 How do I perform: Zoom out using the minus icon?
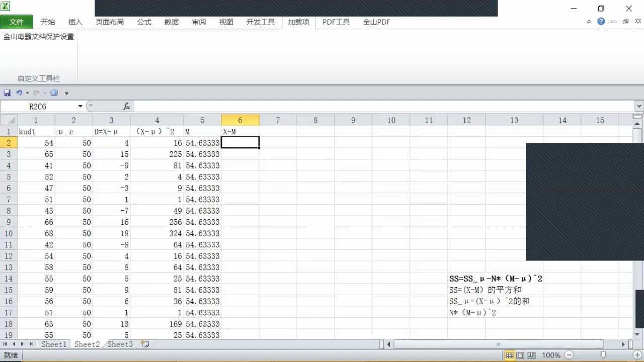tap(569, 354)
